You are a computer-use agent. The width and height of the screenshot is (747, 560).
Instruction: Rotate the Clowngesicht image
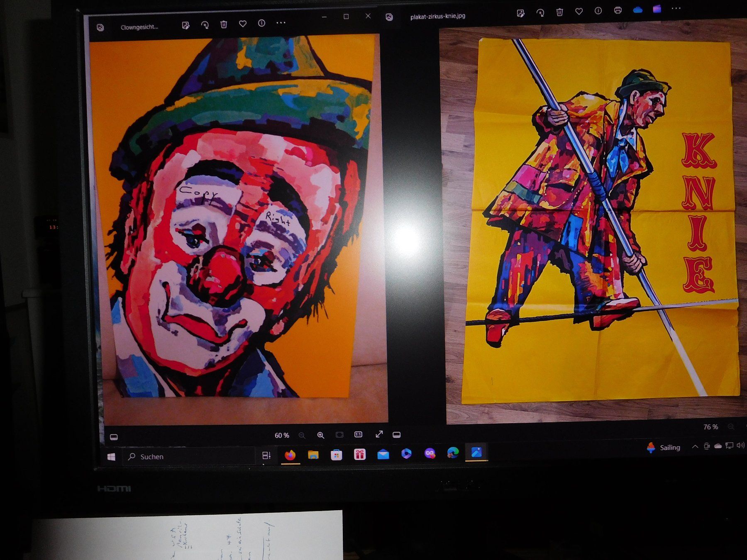205,25
